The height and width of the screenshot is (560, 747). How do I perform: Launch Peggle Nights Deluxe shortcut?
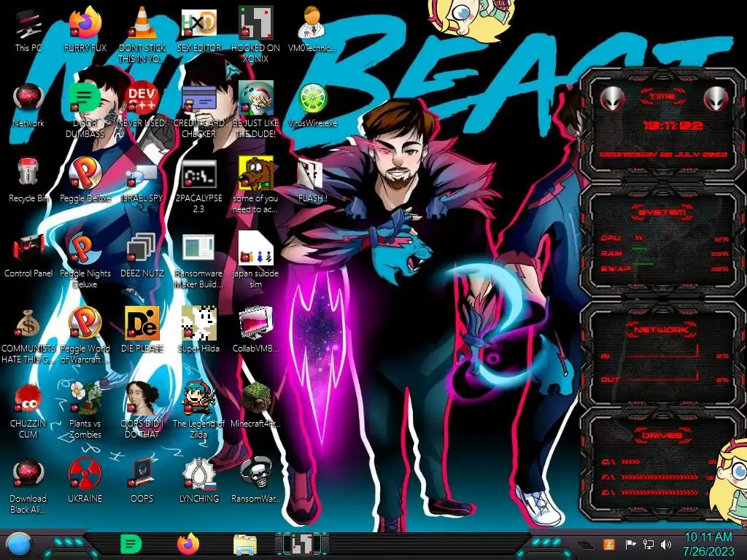click(85, 261)
